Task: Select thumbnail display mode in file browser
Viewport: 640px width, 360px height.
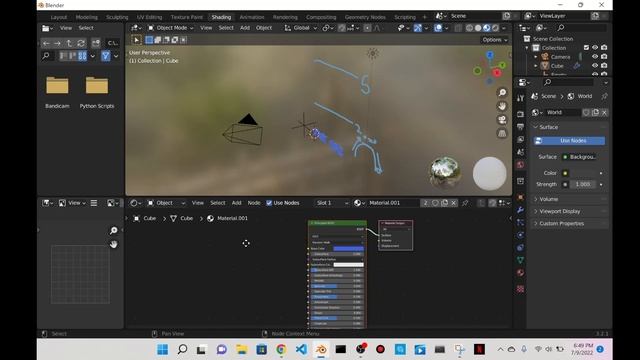Action: coord(82,56)
